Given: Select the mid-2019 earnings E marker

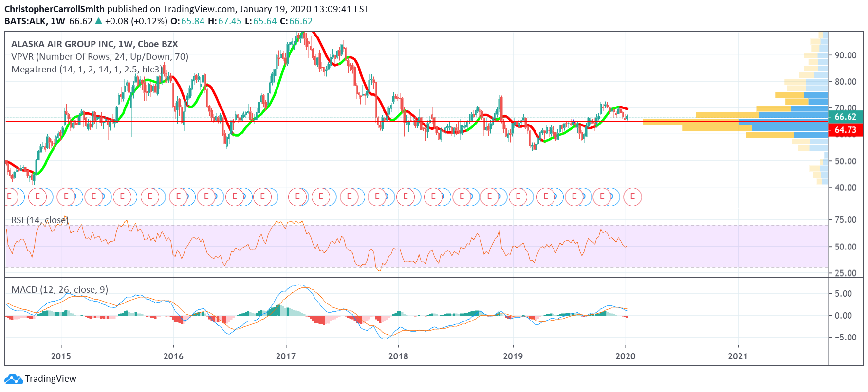Looking at the screenshot, I should [574, 197].
